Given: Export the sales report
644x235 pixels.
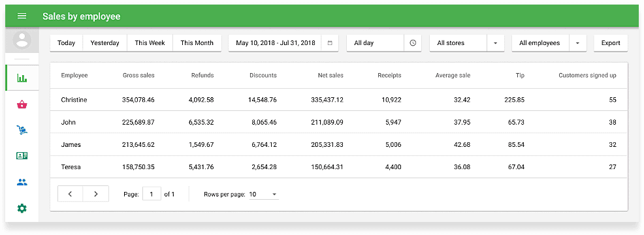Looking at the screenshot, I should [611, 42].
